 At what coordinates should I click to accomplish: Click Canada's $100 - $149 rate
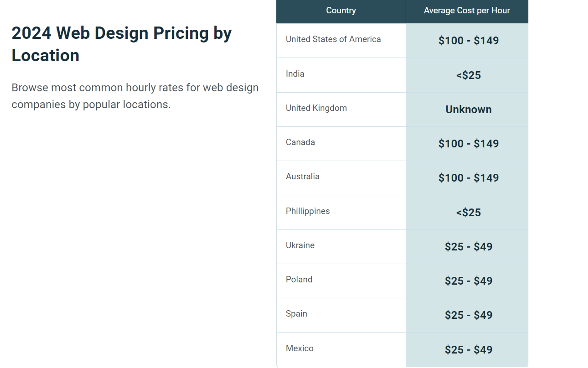pyautogui.click(x=468, y=144)
